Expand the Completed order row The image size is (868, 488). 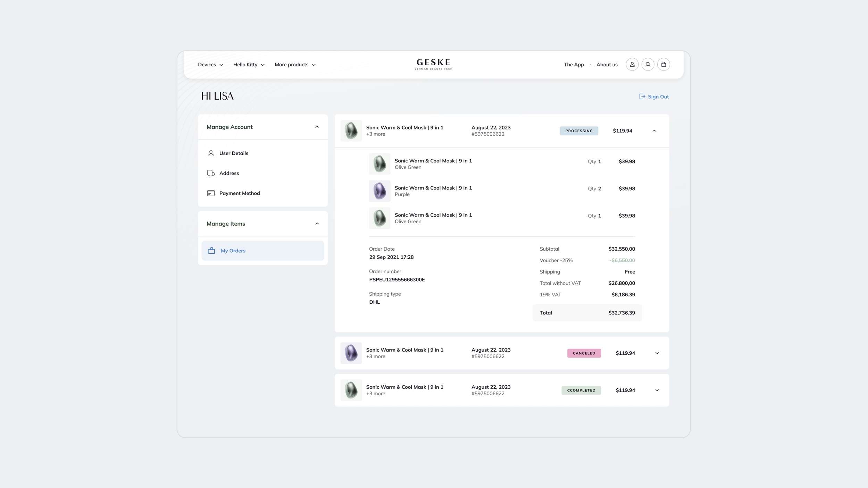coord(657,390)
